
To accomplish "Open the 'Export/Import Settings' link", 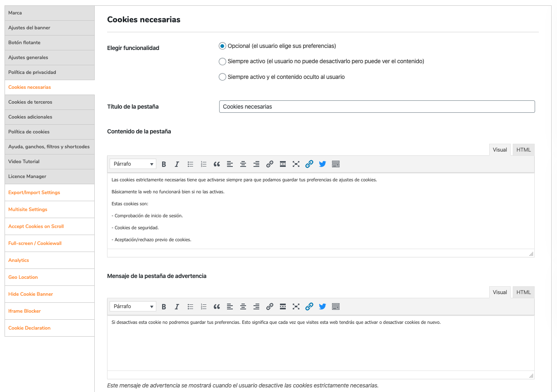I will [x=34, y=192].
